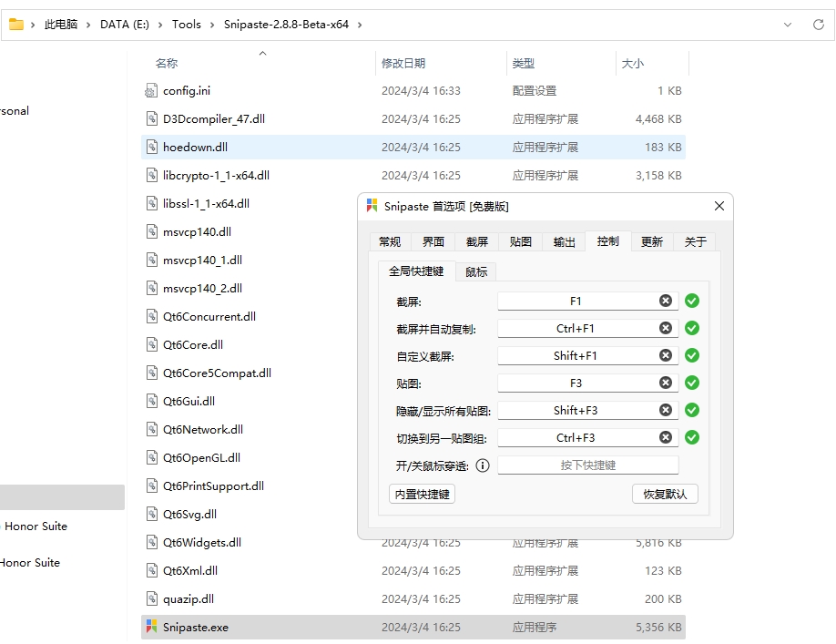The width and height of the screenshot is (836, 644).
Task: Expand chevron before 此电脑 in path
Action: point(33,25)
